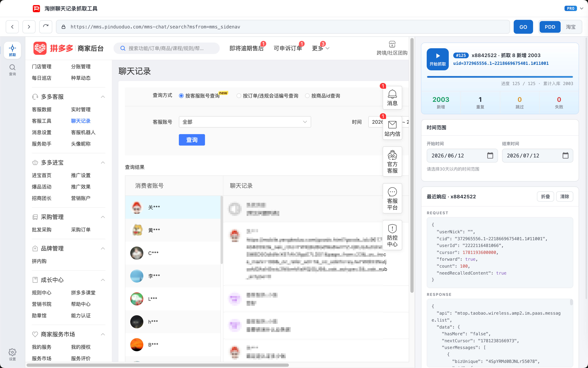
Task: Click the 进度 125/125 progress bar
Action: coord(500,77)
